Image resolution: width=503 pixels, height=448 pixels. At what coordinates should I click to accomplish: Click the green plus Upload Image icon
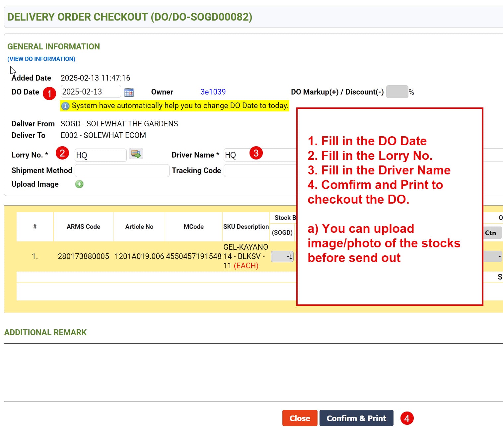[79, 184]
